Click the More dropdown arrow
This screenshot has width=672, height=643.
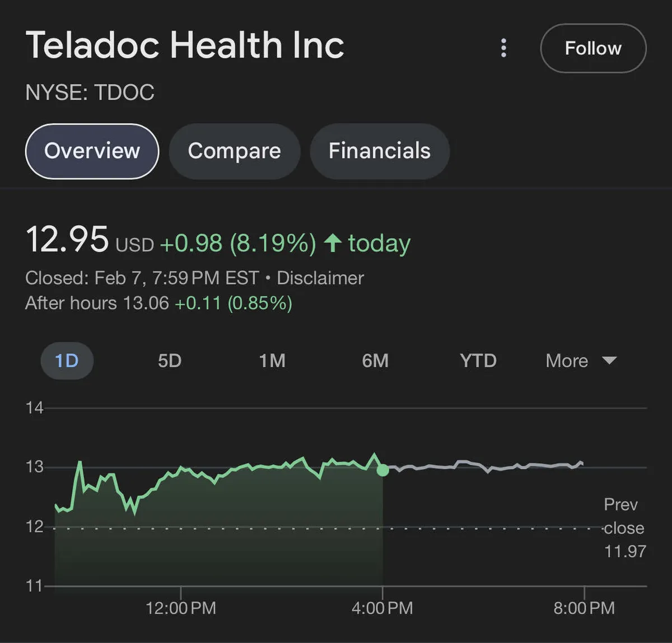click(x=609, y=360)
